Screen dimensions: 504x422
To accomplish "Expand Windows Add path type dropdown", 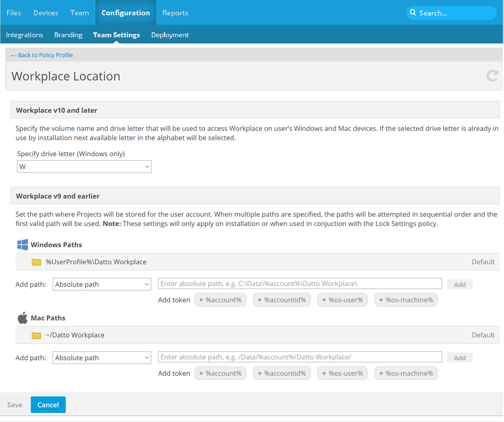I will pos(102,284).
